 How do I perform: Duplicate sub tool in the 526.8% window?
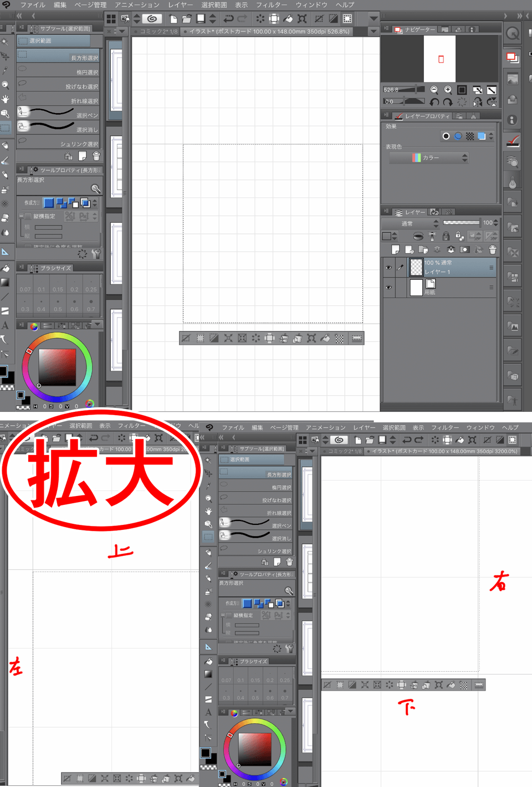[82, 156]
